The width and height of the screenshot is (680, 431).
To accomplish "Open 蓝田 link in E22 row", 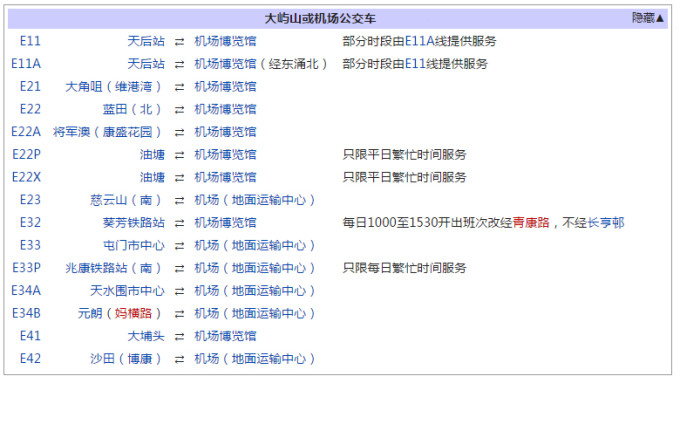I will (x=114, y=109).
